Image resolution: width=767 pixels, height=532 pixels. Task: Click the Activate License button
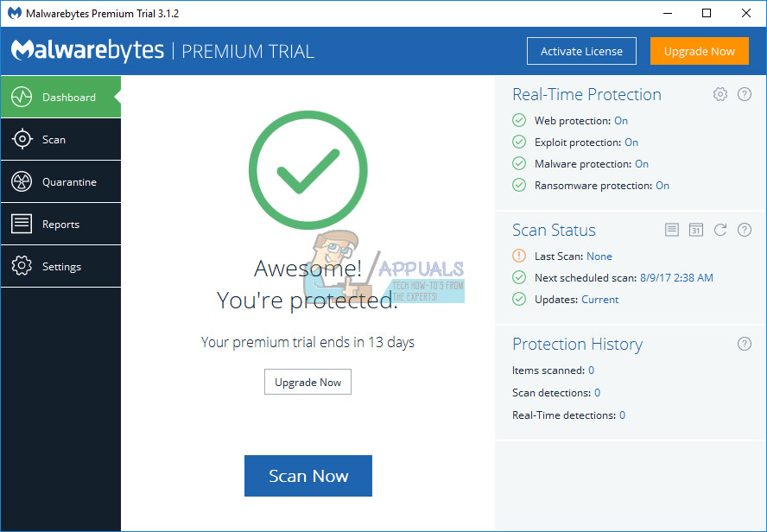tap(581, 51)
